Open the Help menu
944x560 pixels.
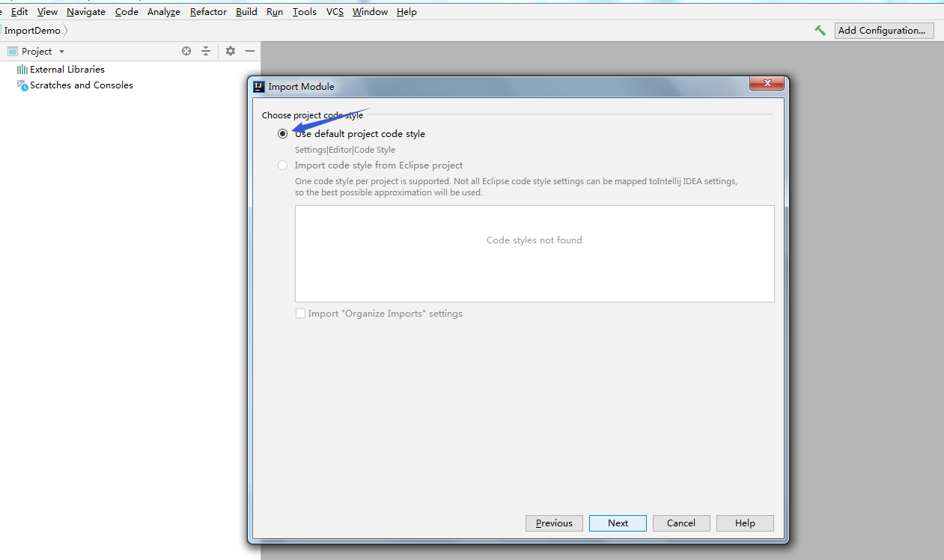point(406,12)
